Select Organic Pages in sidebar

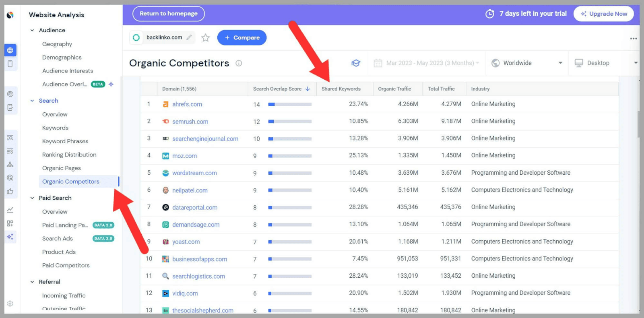pos(62,168)
